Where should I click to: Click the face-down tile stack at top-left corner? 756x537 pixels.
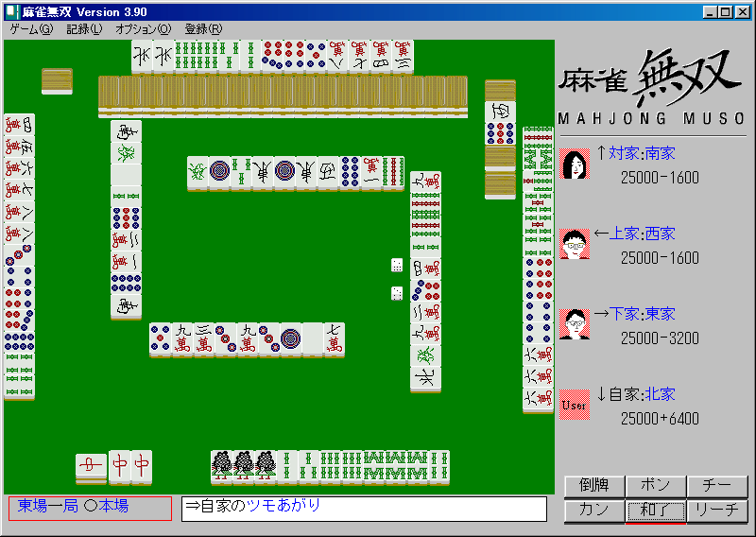tap(57, 80)
